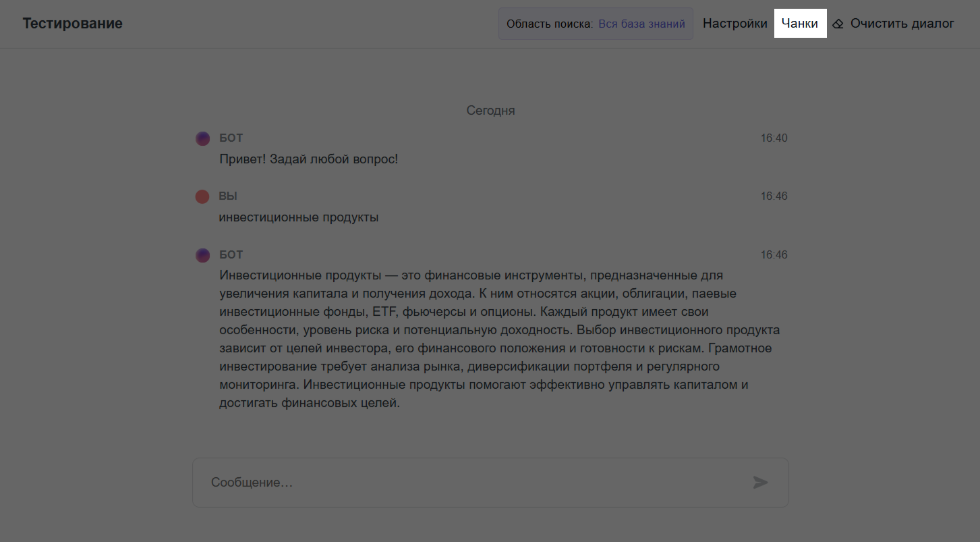Click the red user avatar next to ВЫ
The height and width of the screenshot is (542, 980).
coord(202,196)
